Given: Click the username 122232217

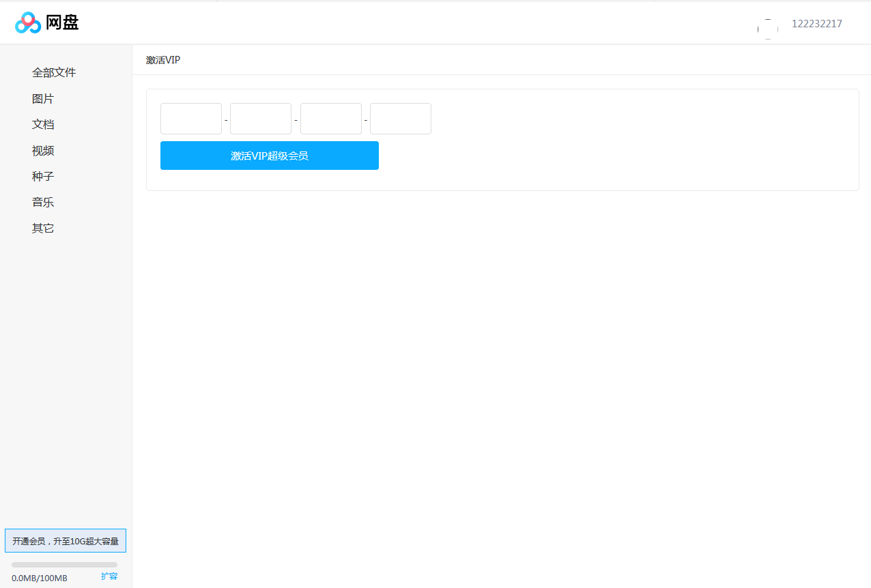Looking at the screenshot, I should click(816, 23).
